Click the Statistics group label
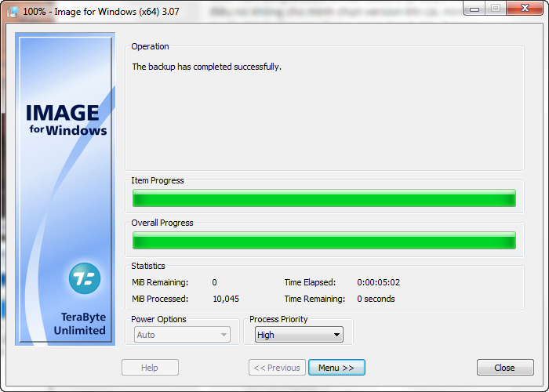The height and width of the screenshot is (392, 549). [147, 266]
